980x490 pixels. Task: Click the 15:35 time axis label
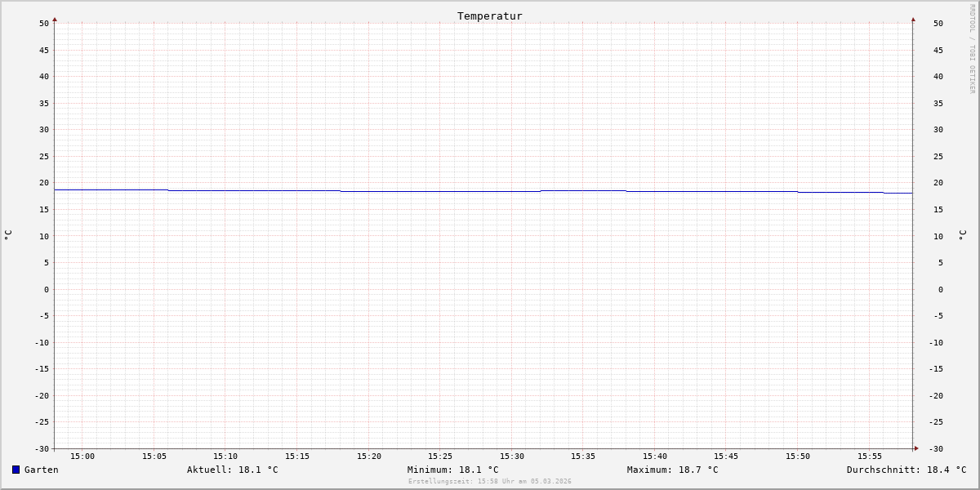[x=583, y=456]
